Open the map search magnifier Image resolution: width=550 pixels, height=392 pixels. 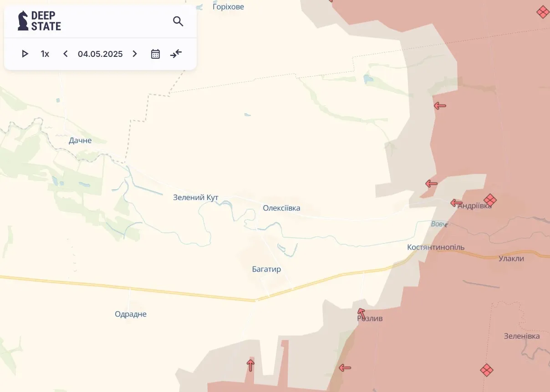coord(178,21)
